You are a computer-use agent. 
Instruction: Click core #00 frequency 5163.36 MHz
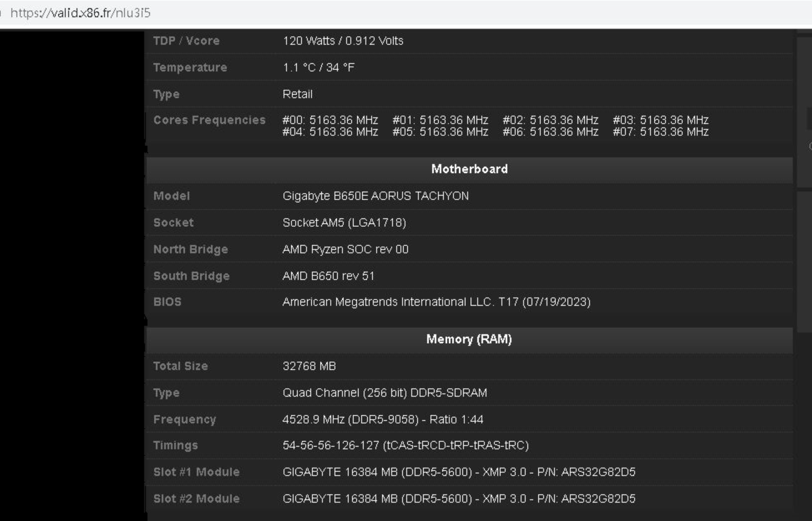click(x=330, y=120)
